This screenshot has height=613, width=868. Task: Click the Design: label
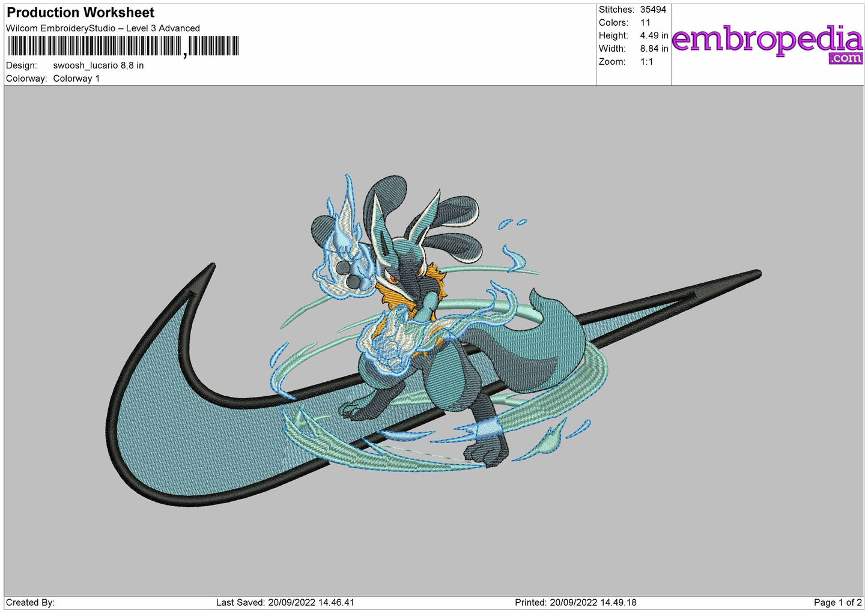pyautogui.click(x=21, y=65)
